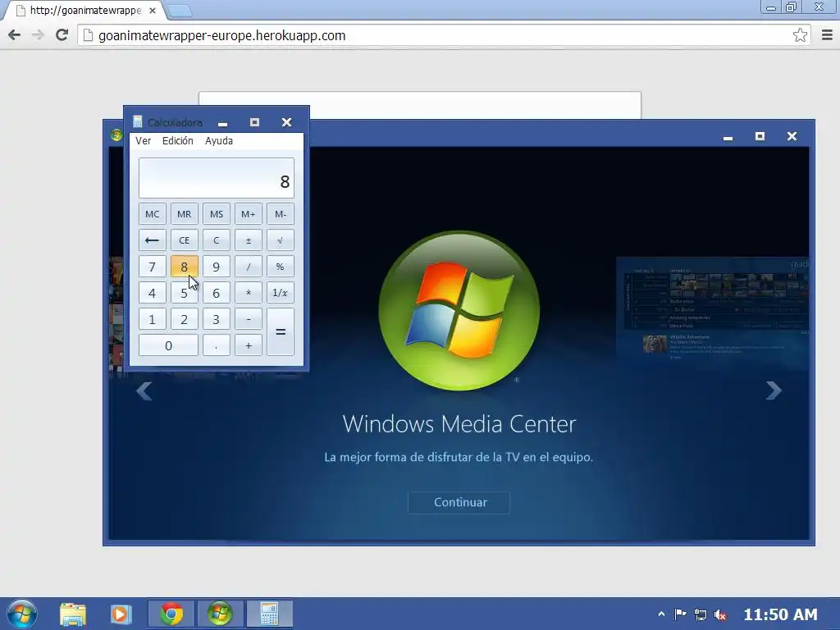Click the highlighted digit 8 key
The width and height of the screenshot is (840, 630).
(185, 267)
